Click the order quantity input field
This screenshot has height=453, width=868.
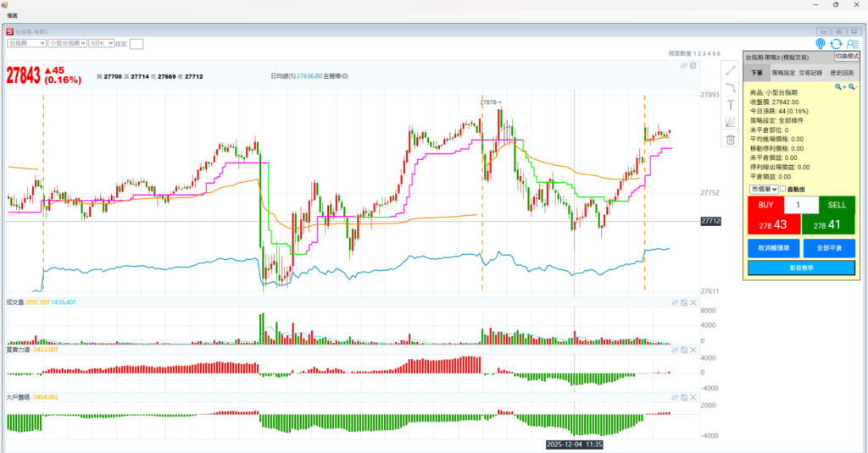pos(801,205)
